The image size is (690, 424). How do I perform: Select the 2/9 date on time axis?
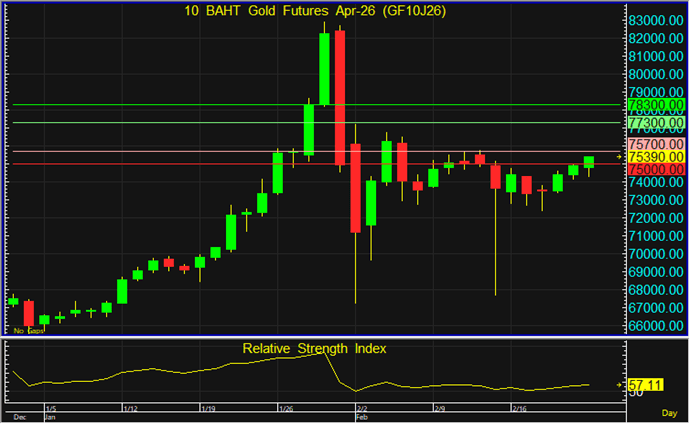[x=439, y=409]
